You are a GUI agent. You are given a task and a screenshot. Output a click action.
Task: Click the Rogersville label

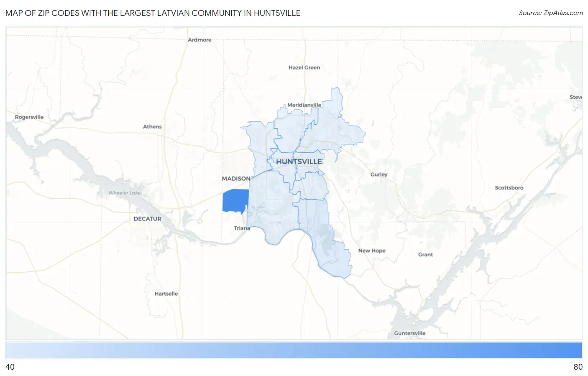(x=29, y=117)
